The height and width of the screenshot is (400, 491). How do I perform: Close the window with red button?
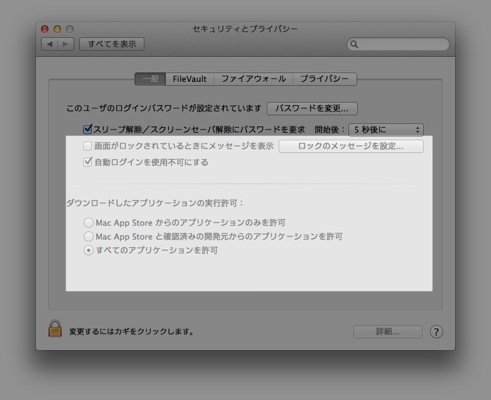pyautogui.click(x=45, y=29)
